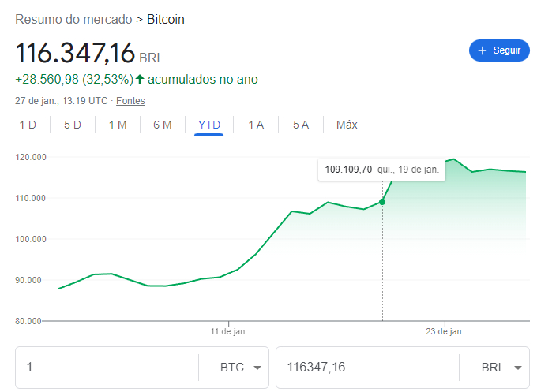This screenshot has height=392, width=552.
Task: Select the YTD range tab
Action: [x=208, y=125]
